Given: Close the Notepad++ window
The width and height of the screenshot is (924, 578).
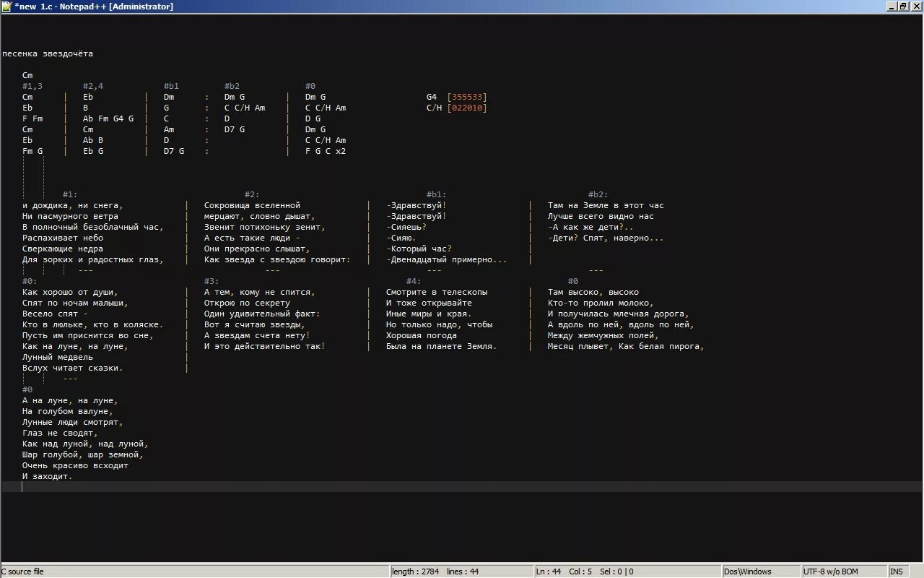Looking at the screenshot, I should click(915, 7).
